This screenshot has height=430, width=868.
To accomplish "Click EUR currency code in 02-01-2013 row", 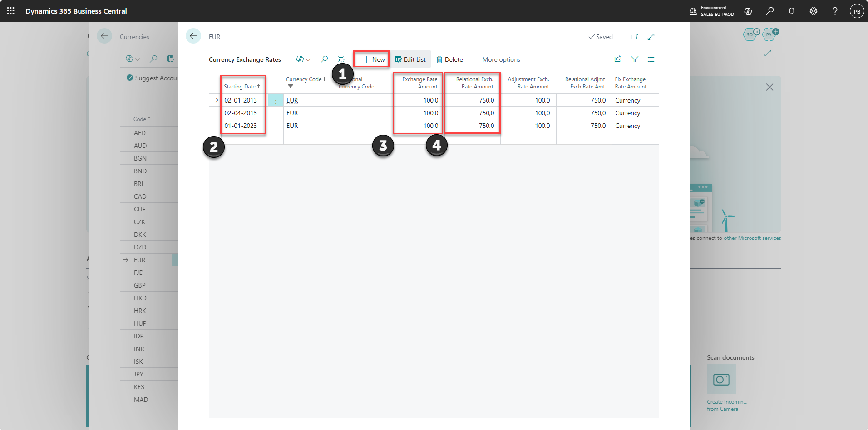I will pos(292,100).
